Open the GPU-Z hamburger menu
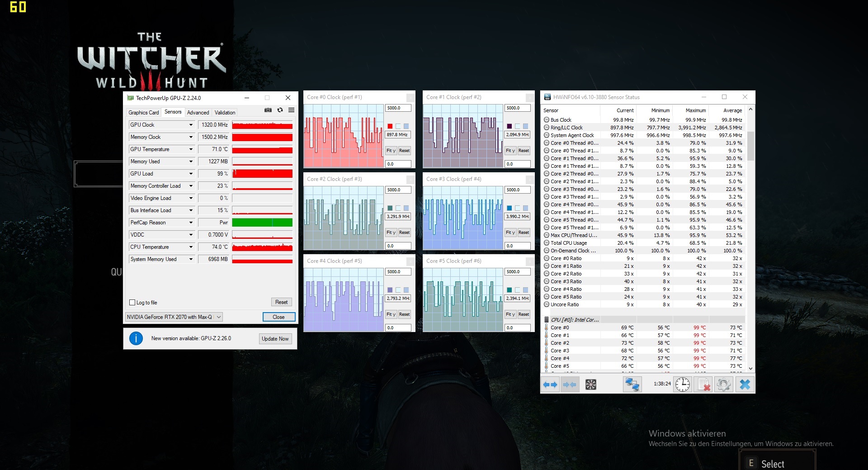Viewport: 868px width, 470px height. point(292,110)
